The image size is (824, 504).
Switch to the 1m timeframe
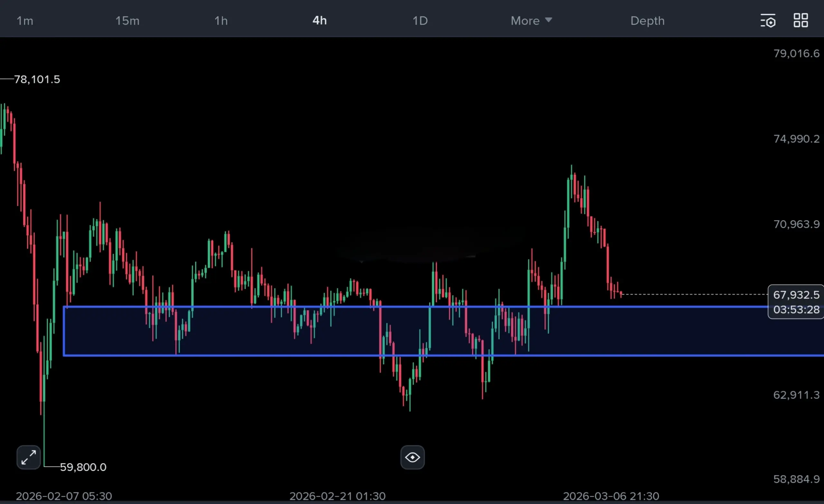pos(25,21)
